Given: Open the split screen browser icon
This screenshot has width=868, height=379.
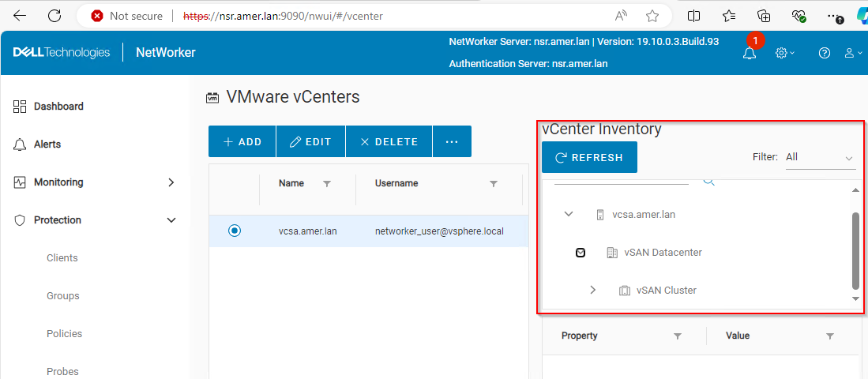Looking at the screenshot, I should 693,16.
